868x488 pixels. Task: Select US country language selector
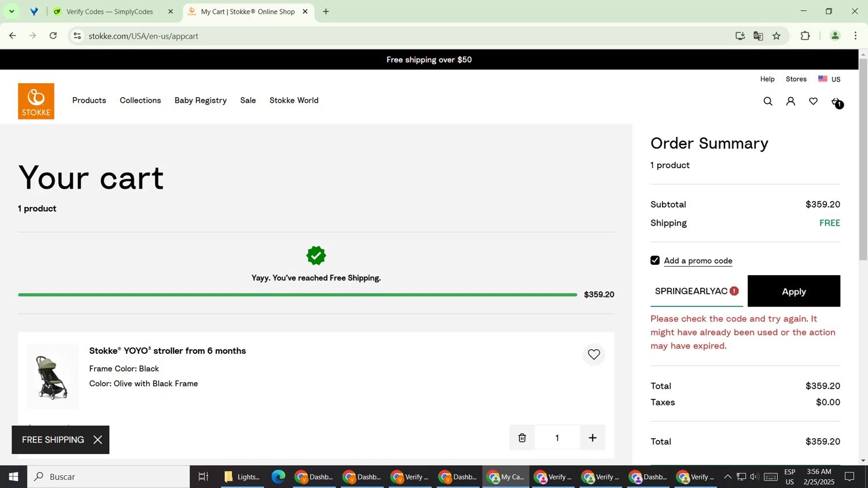(x=829, y=79)
